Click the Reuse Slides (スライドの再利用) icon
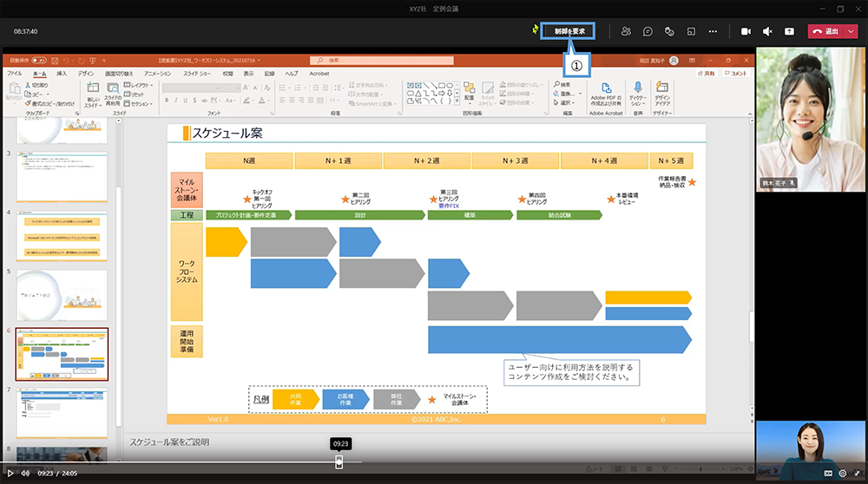The image size is (868, 484). (x=113, y=88)
